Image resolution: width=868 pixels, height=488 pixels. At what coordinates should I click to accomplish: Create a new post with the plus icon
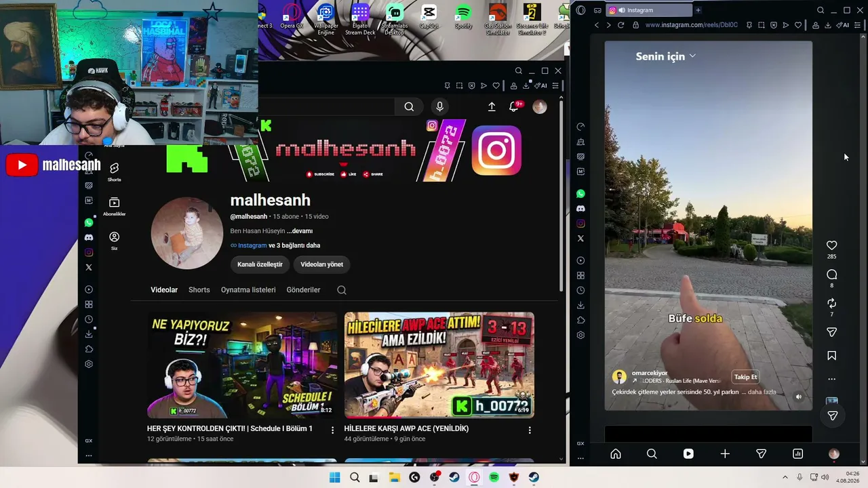[x=725, y=454]
